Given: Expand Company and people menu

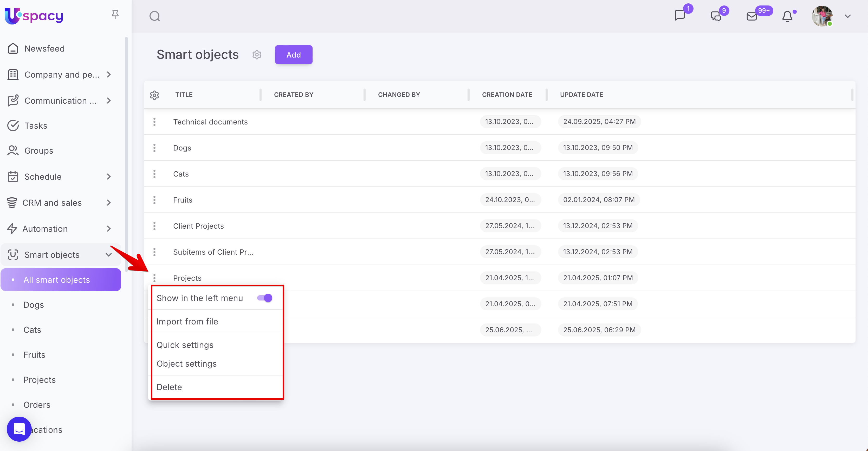Looking at the screenshot, I should [108, 74].
